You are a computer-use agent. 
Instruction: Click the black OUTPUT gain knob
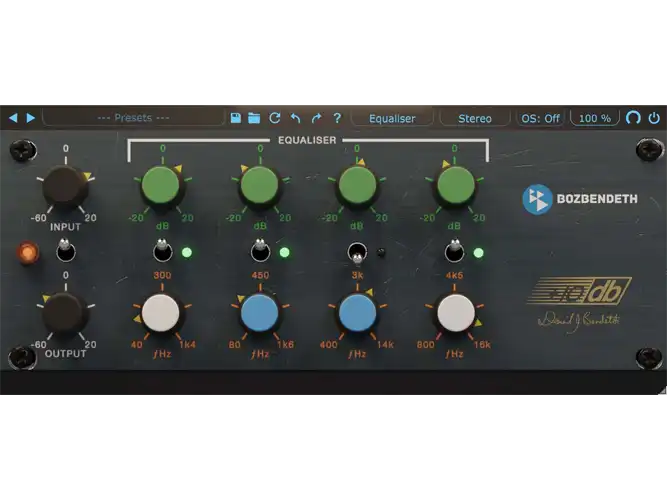[x=66, y=314]
